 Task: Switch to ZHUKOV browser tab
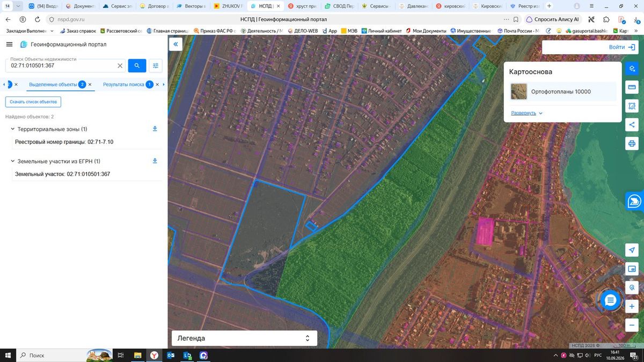pyautogui.click(x=228, y=6)
